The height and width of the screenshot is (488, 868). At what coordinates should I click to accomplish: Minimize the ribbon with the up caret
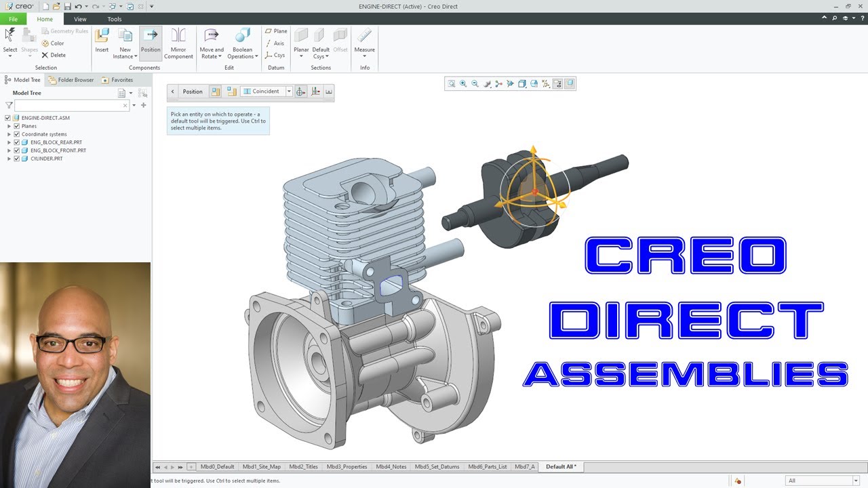pos(825,18)
